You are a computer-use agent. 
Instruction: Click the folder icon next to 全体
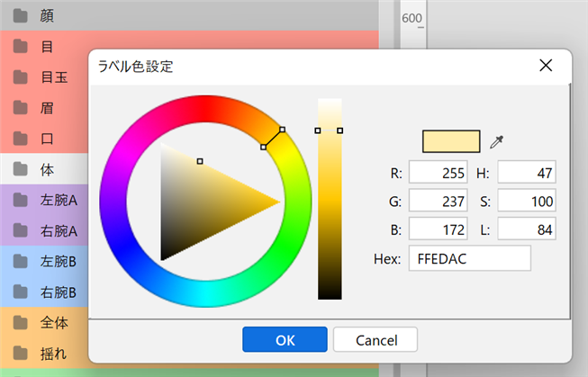click(x=21, y=321)
